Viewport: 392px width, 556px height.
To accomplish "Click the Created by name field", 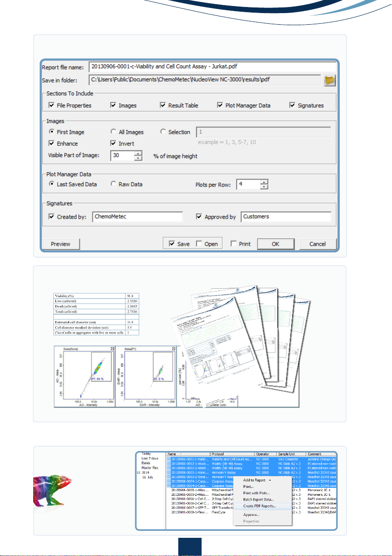I will [138, 216].
